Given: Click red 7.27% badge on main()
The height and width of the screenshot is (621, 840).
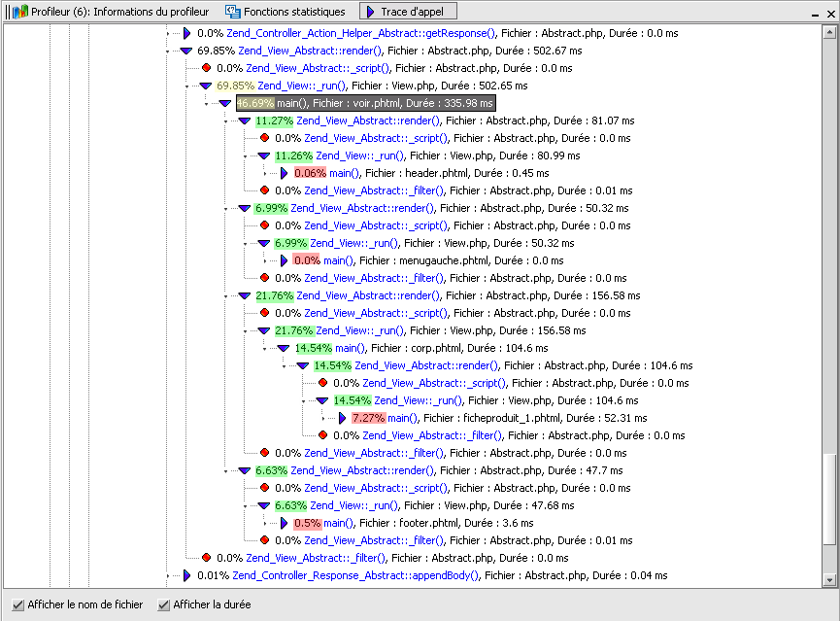Looking at the screenshot, I should coord(369,418).
